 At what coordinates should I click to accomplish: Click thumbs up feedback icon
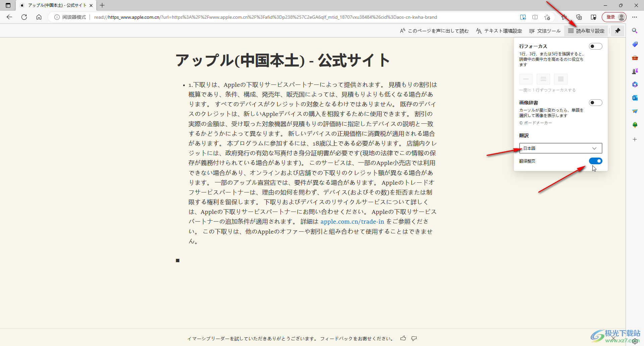(403, 338)
